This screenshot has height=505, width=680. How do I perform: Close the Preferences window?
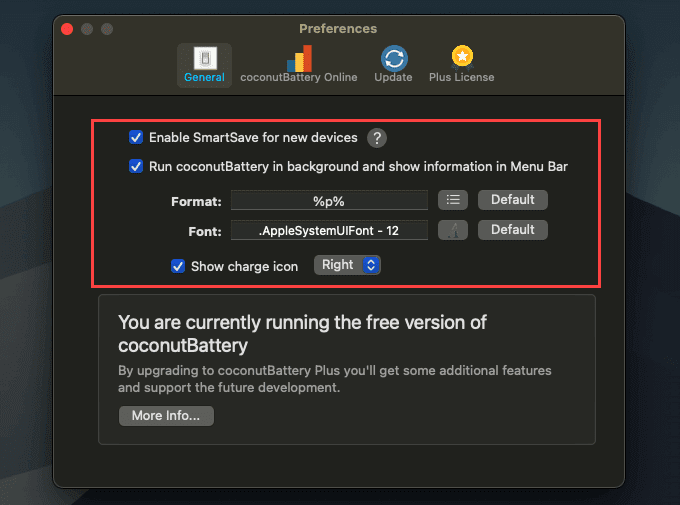pos(67,29)
